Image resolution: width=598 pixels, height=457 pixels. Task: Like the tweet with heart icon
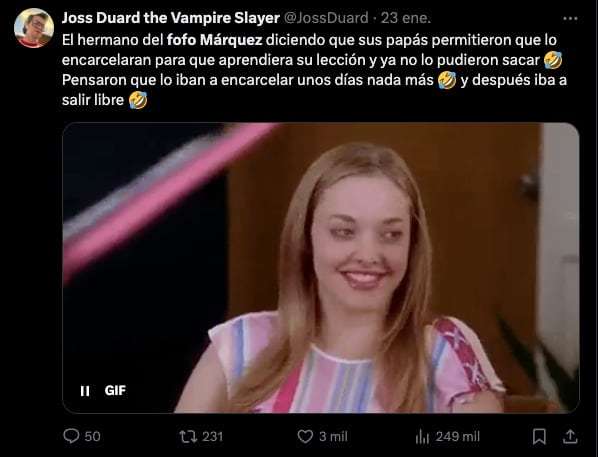[x=305, y=436]
